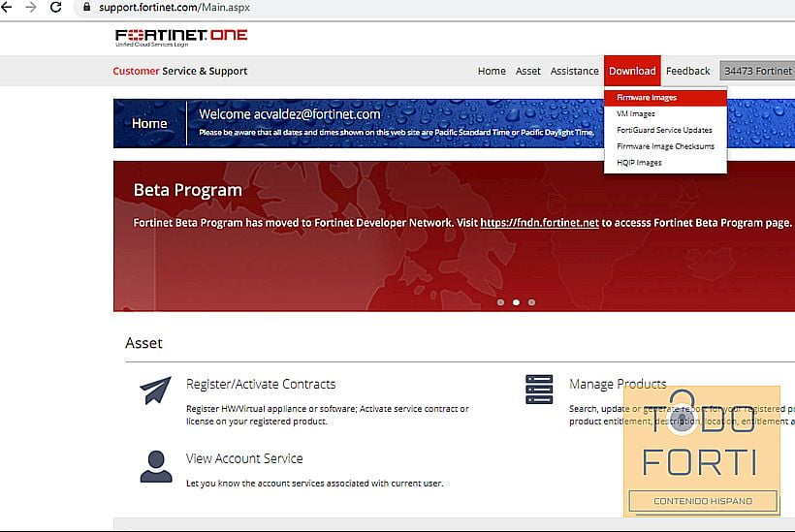Click the server stack Manage Products icon
Viewport: 795px width, 532px height.
[x=539, y=390]
